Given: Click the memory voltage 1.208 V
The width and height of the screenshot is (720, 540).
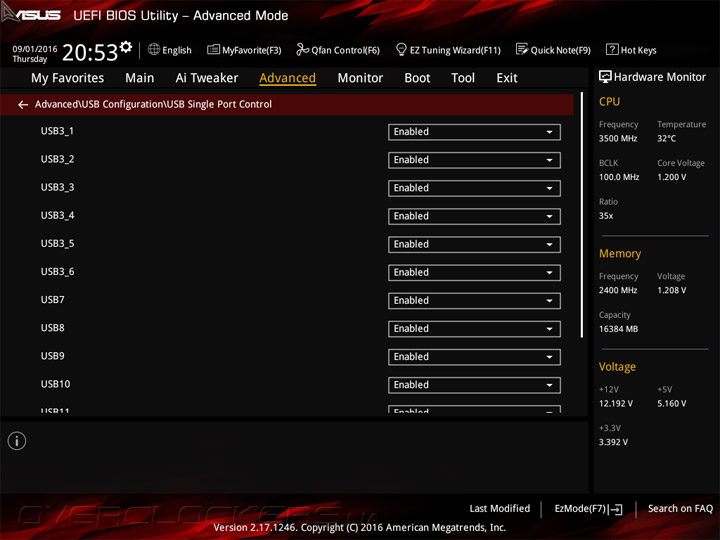Looking at the screenshot, I should tap(671, 290).
